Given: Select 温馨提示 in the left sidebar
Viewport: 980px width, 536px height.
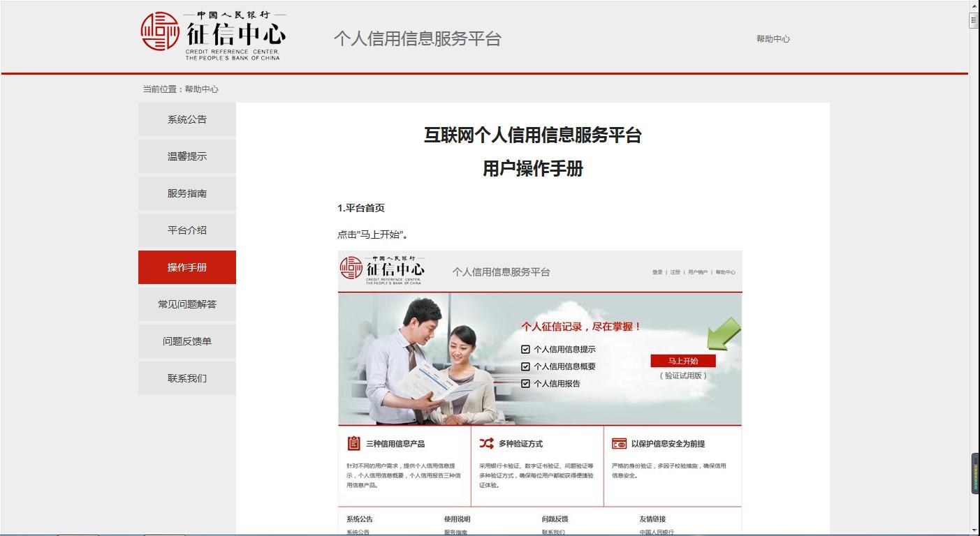Looking at the screenshot, I should tap(187, 156).
